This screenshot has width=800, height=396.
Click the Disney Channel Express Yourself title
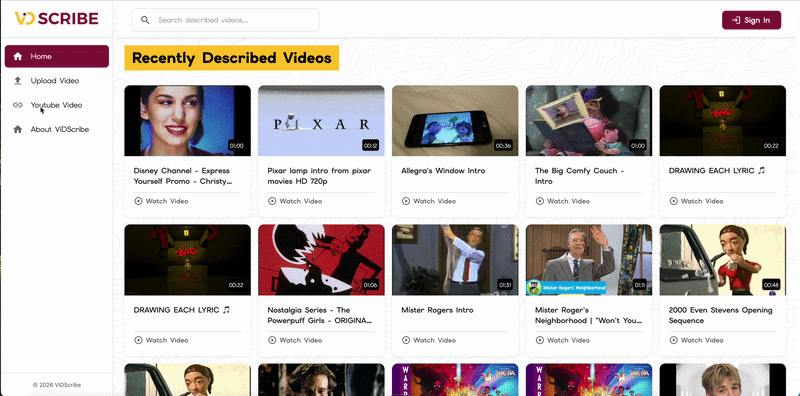[x=183, y=176]
